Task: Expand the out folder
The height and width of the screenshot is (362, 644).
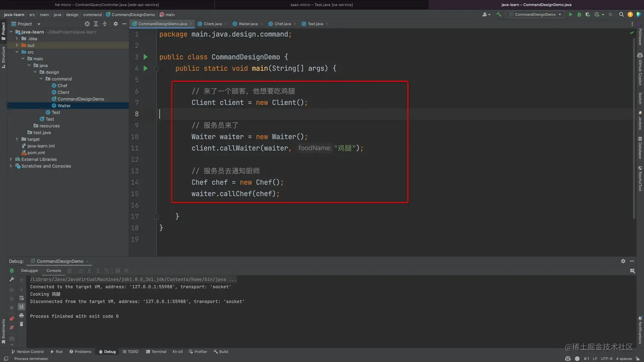Action: coord(17,46)
